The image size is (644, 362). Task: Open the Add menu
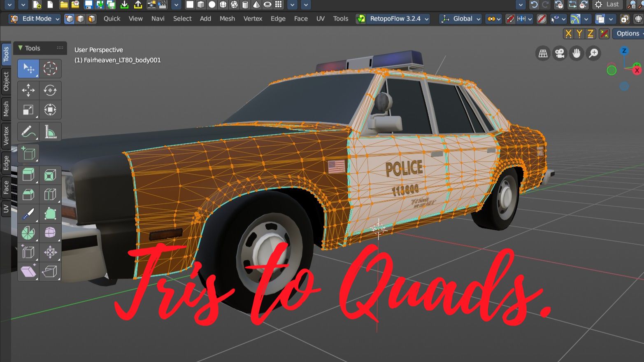[x=205, y=19]
